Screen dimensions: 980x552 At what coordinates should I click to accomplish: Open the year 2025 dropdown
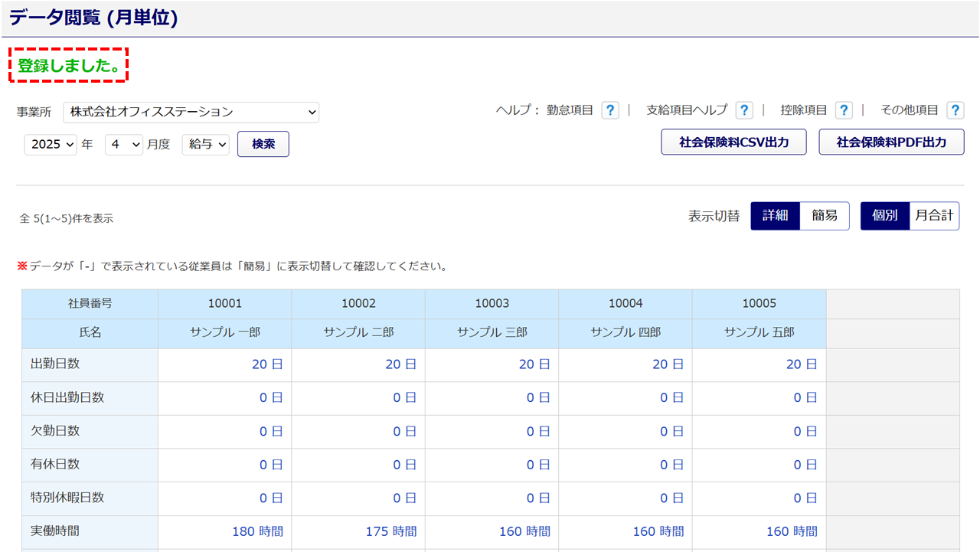[51, 144]
